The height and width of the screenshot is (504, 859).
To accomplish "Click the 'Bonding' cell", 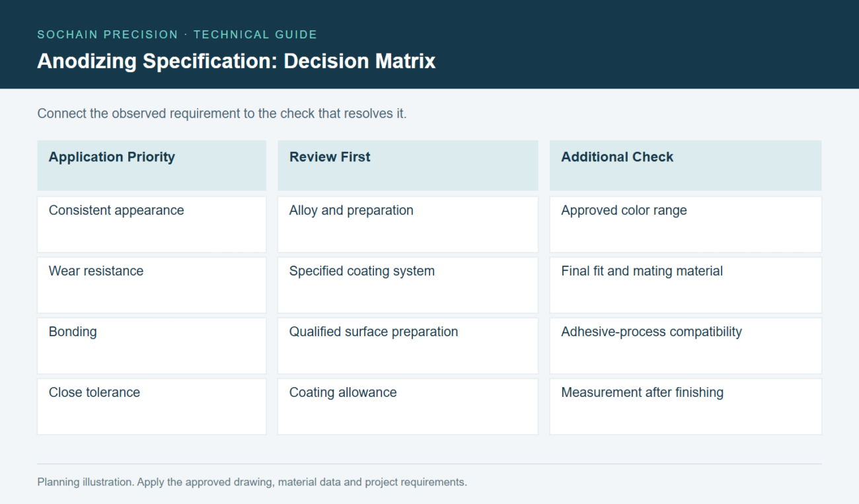I will (151, 345).
